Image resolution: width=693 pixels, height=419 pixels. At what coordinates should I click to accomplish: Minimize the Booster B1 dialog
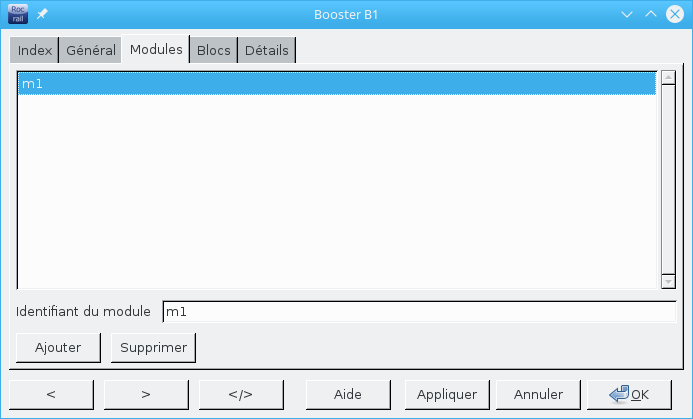(x=627, y=15)
